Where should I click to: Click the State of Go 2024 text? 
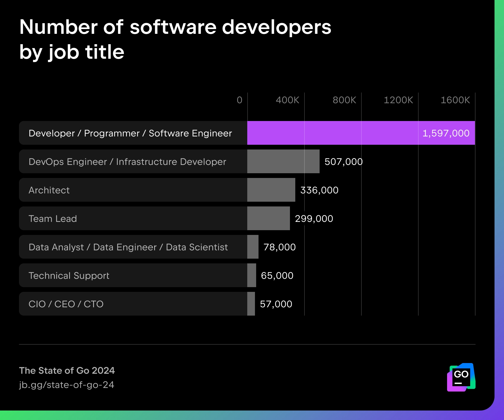point(67,370)
